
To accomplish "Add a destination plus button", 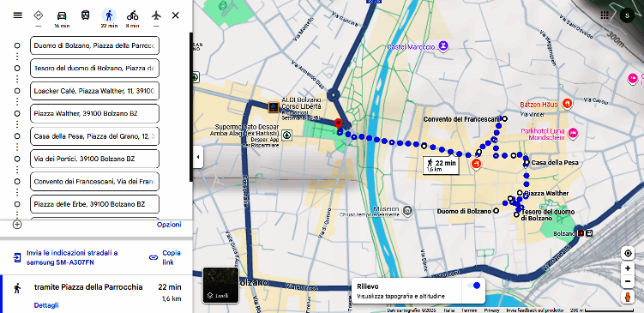I will coord(17,225).
